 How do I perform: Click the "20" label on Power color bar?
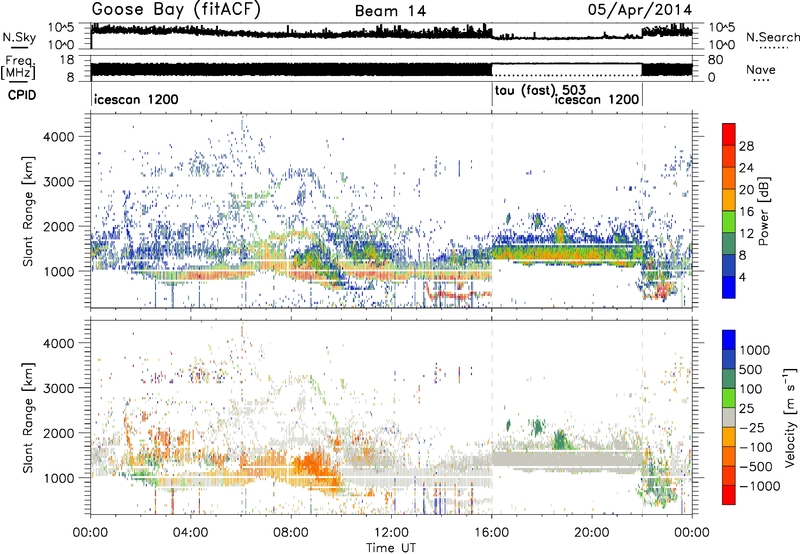tap(746, 190)
